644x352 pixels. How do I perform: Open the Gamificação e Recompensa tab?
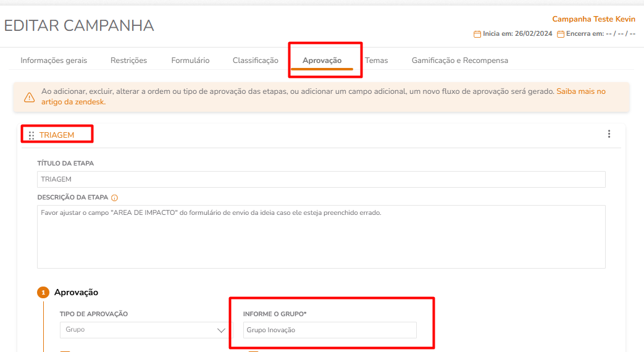[460, 61]
